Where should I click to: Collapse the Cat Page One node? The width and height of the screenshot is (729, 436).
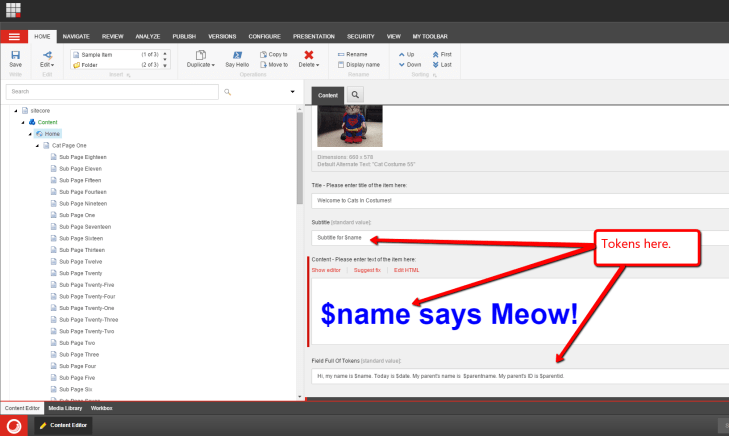coord(38,145)
